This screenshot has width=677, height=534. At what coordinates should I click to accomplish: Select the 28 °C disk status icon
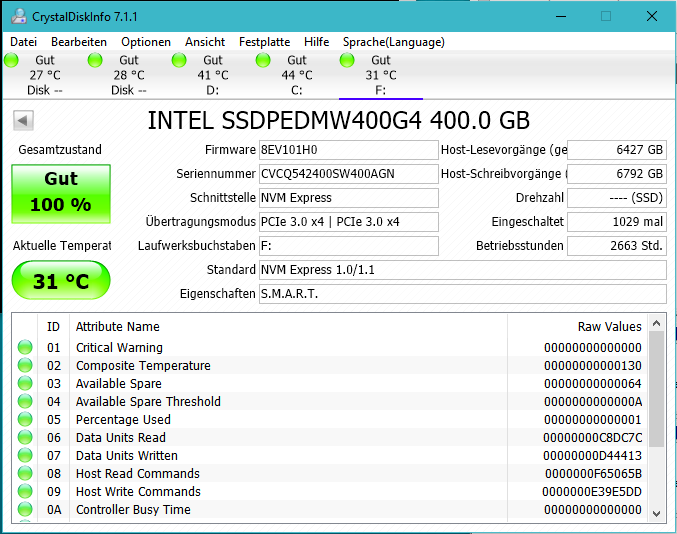click(96, 61)
